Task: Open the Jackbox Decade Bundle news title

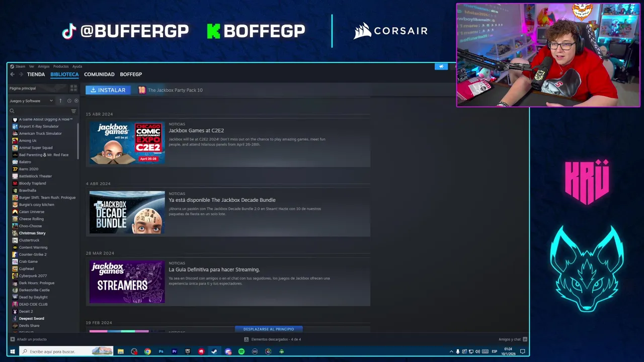Action: tap(222, 200)
